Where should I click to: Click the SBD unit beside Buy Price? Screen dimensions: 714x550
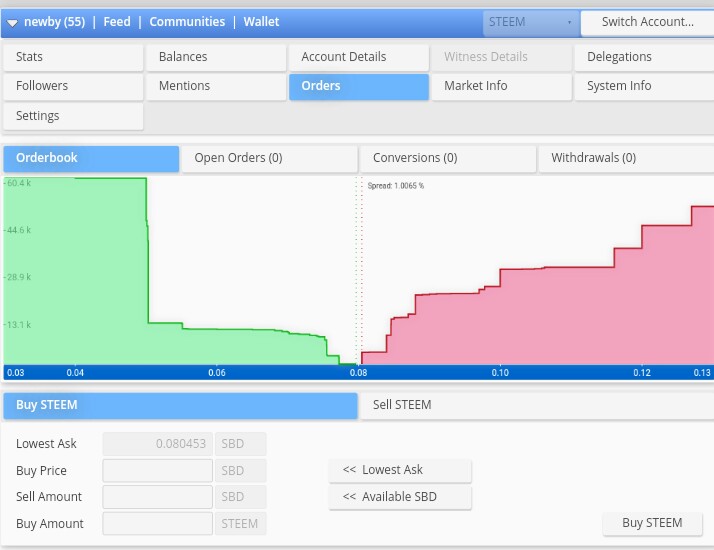coord(240,471)
